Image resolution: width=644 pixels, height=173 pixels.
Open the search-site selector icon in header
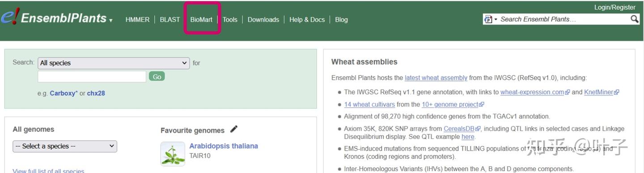click(491, 19)
